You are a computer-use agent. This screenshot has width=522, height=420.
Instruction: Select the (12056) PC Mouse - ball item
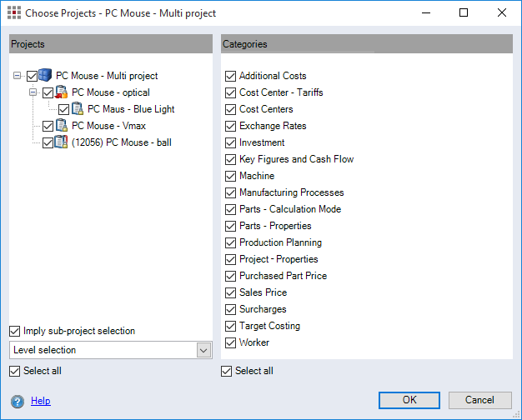coord(122,142)
